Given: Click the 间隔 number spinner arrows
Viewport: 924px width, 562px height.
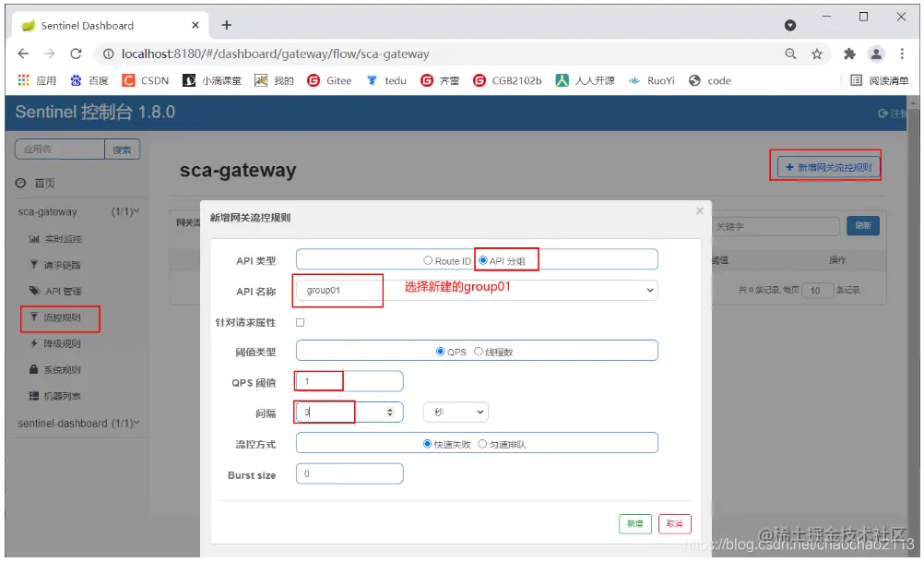Looking at the screenshot, I should pos(389,413).
